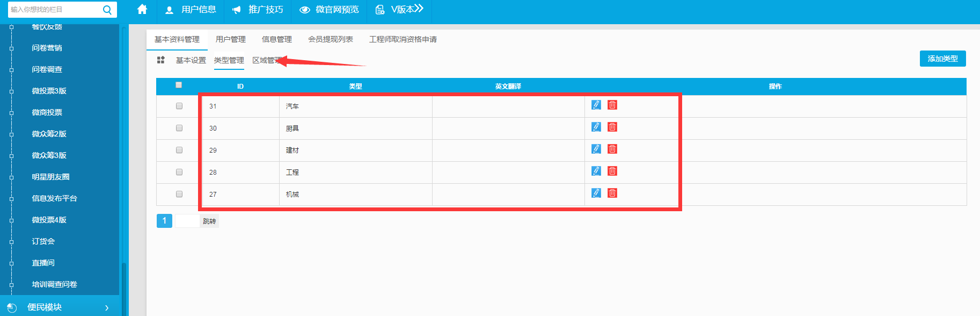Edit the 汽车 type row
980x316 pixels.
coord(596,105)
